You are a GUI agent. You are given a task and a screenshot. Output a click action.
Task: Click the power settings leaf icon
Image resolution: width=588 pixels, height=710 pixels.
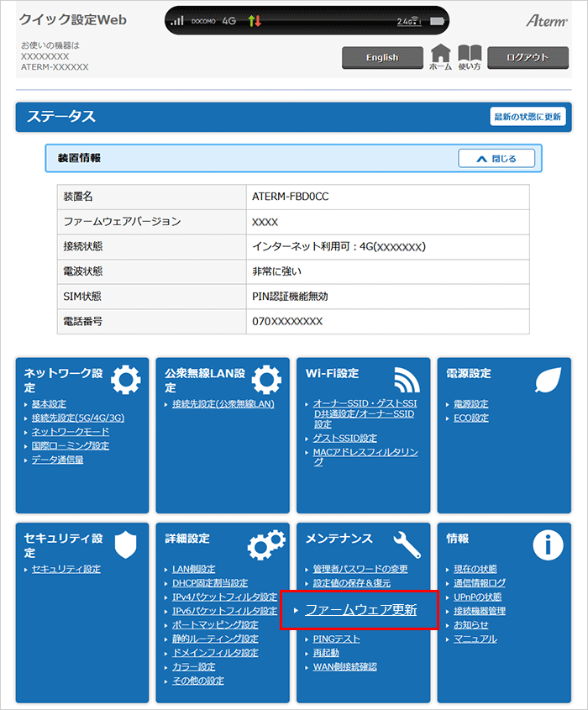pyautogui.click(x=548, y=380)
